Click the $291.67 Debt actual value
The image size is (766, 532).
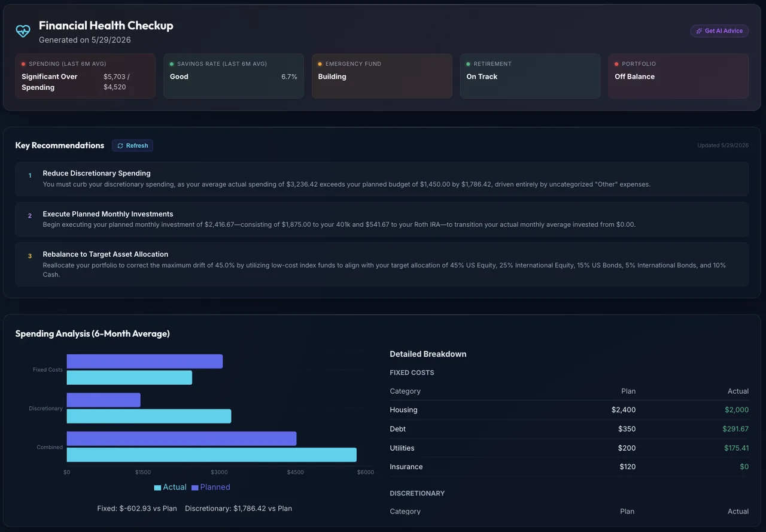click(x=735, y=429)
